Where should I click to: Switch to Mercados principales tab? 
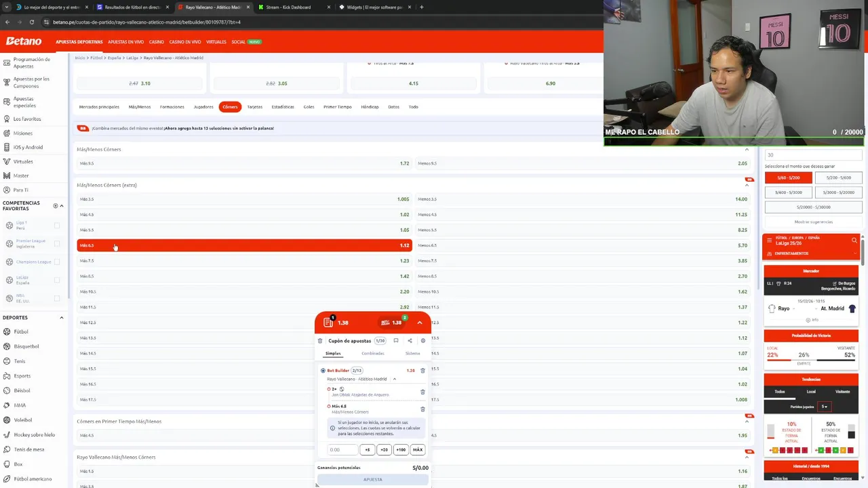99,106
